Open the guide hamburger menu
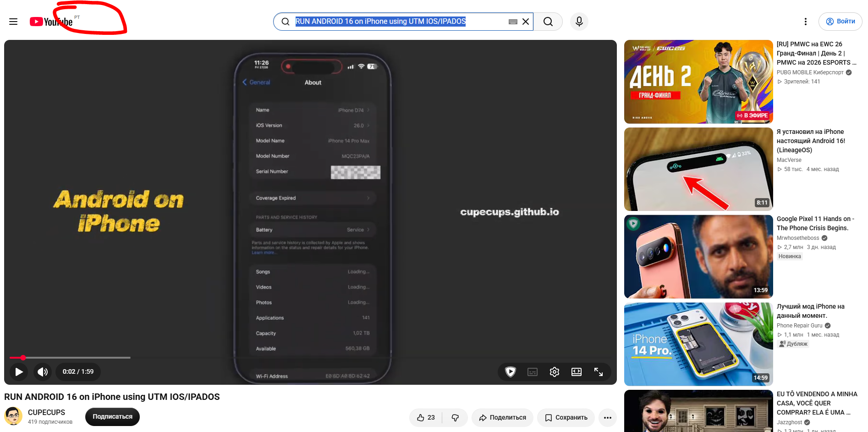 13,22
